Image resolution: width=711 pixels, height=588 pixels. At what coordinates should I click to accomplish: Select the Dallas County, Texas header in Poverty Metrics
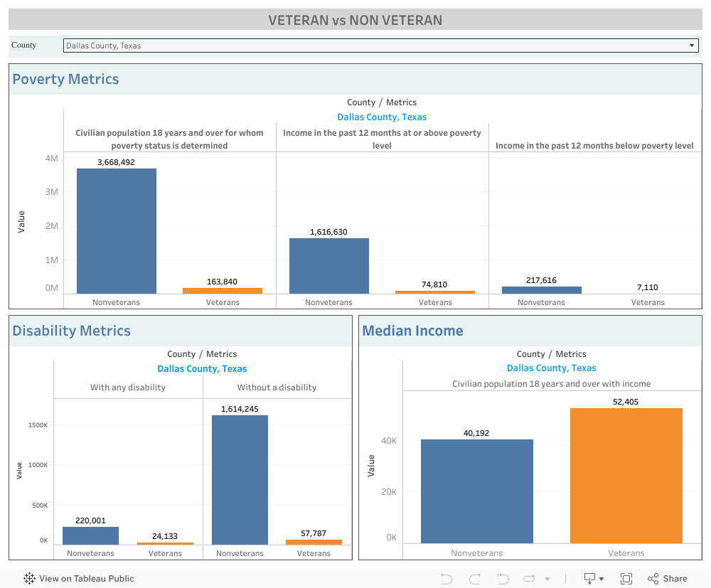click(x=382, y=117)
